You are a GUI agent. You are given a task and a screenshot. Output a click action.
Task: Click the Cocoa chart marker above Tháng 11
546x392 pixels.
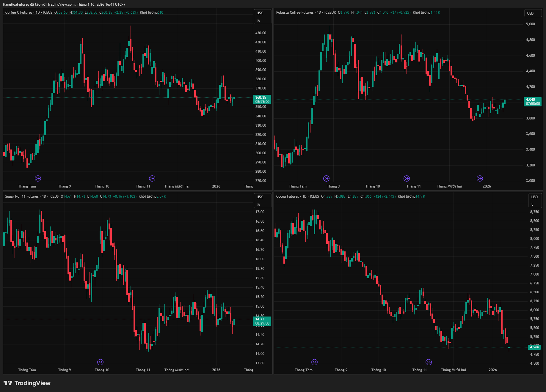coord(429,362)
